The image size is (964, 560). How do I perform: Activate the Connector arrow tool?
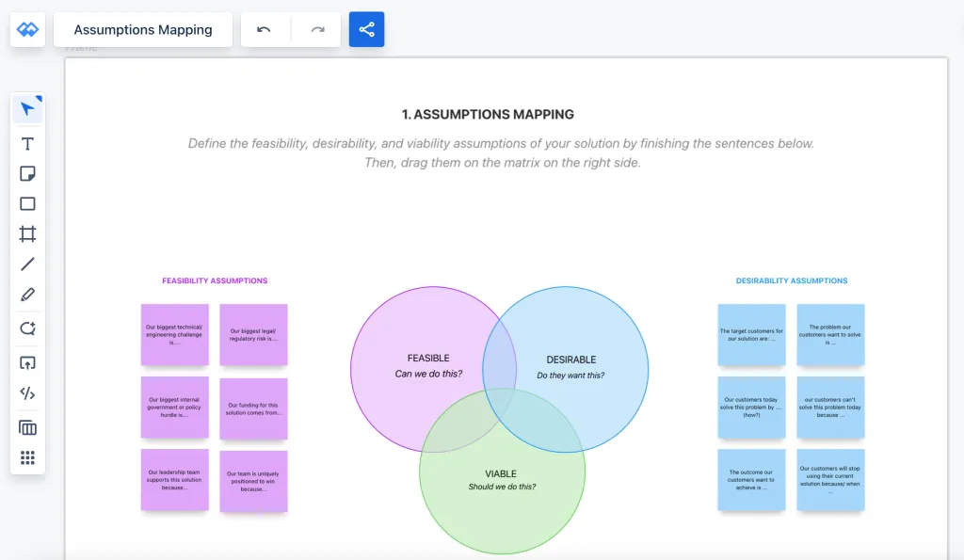(x=27, y=328)
